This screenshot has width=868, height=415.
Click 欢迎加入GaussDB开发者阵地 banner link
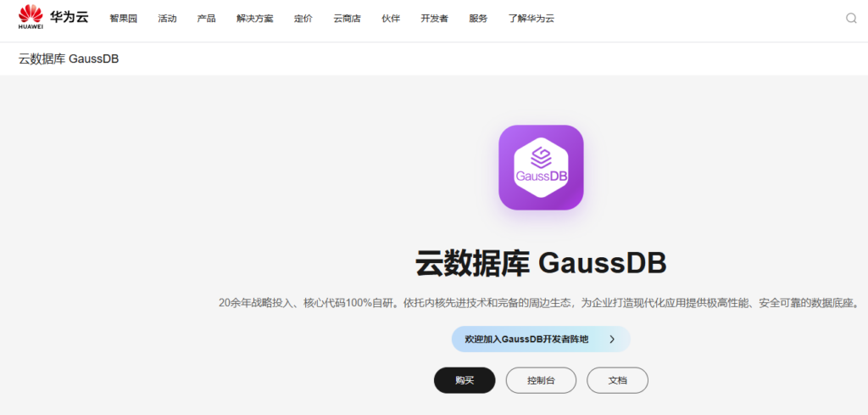541,339
